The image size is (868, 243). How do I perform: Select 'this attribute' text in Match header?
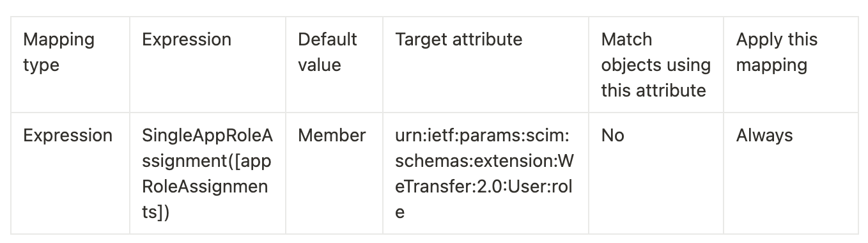pos(653,91)
